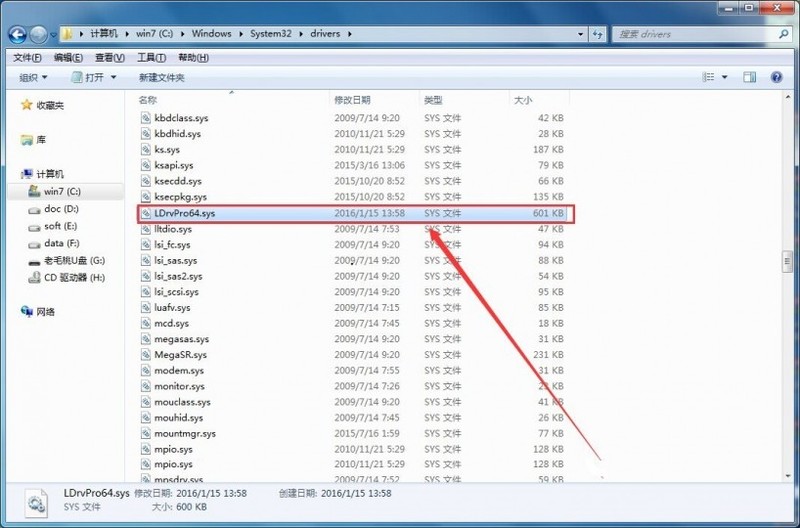
Task: Click the mountmgr.sys file icon
Action: (x=146, y=434)
